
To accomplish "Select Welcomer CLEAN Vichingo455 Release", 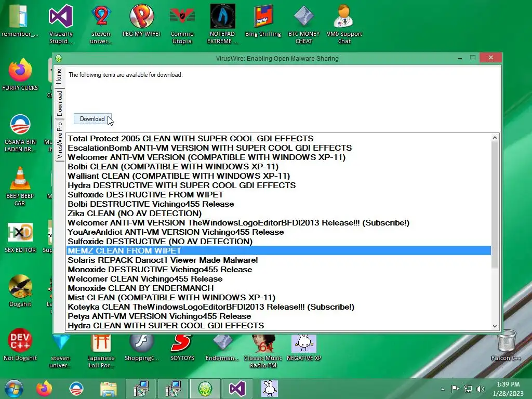I will (278, 279).
